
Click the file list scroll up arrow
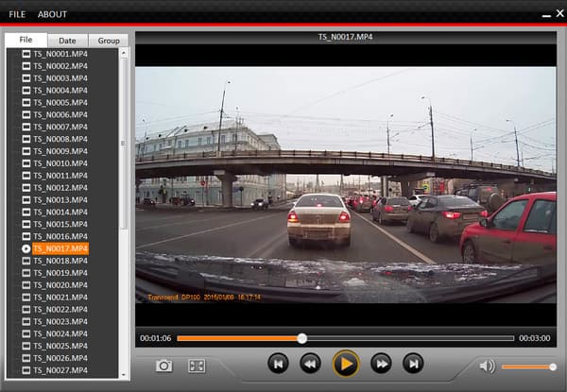(x=124, y=53)
